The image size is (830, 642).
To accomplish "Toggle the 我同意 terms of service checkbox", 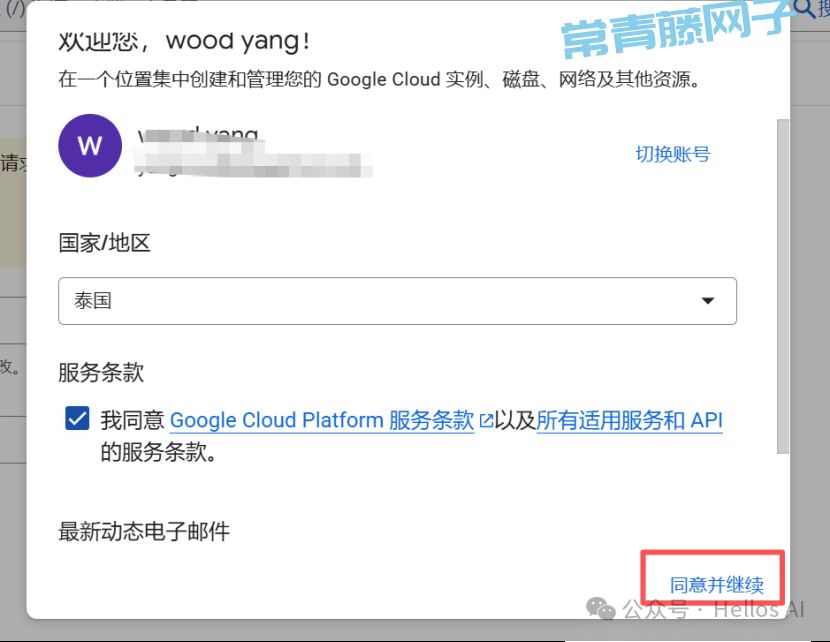I will click(x=77, y=419).
